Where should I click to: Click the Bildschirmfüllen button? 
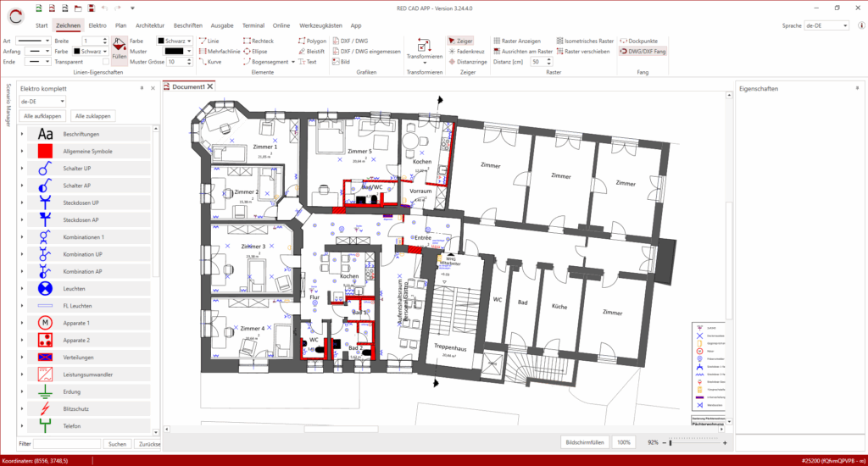click(x=585, y=442)
